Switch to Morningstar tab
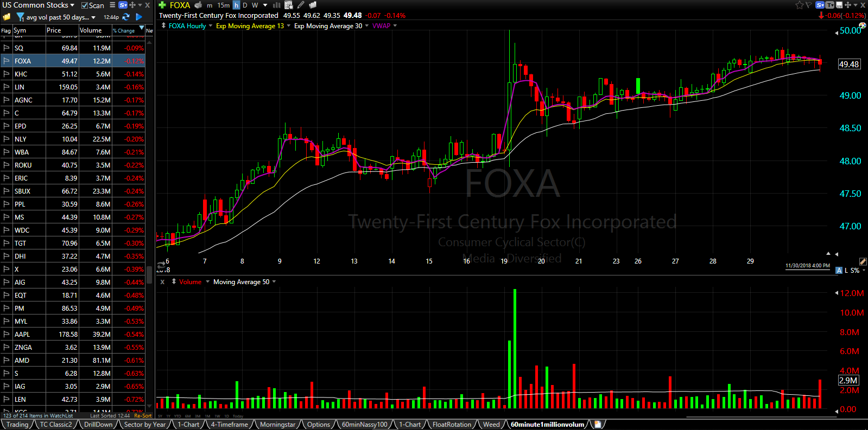The image size is (868, 430). [277, 425]
